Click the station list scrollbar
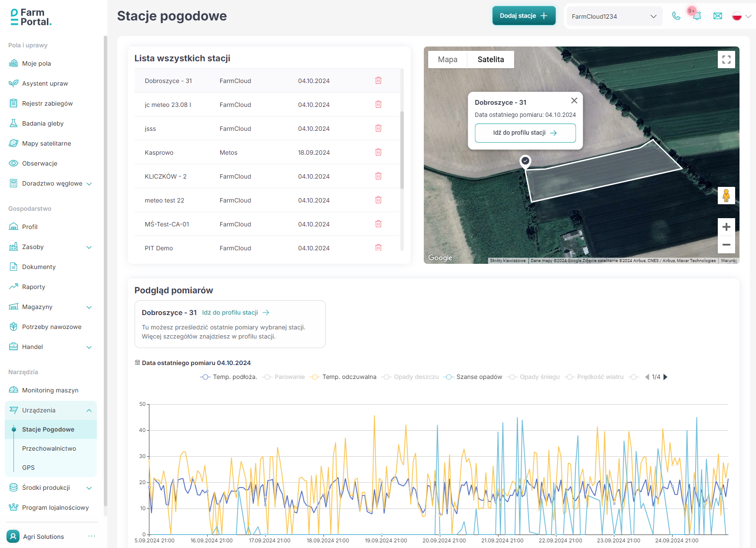The image size is (756, 548). pos(402,150)
